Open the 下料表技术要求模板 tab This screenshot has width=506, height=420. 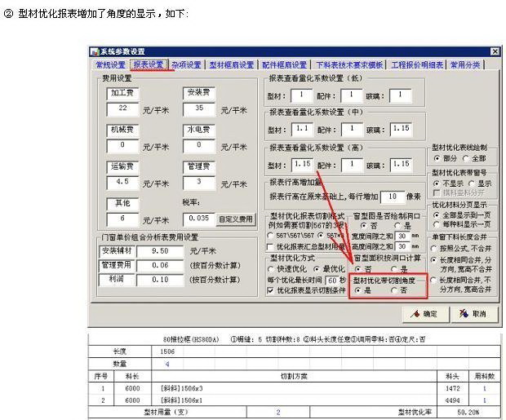pos(349,65)
